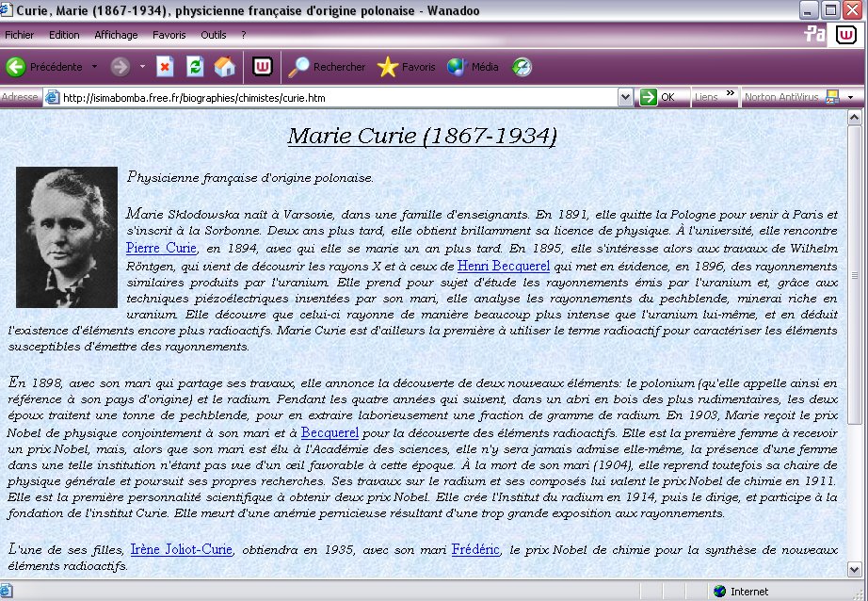
Task: Stop loading the page
Action: pyautogui.click(x=165, y=67)
